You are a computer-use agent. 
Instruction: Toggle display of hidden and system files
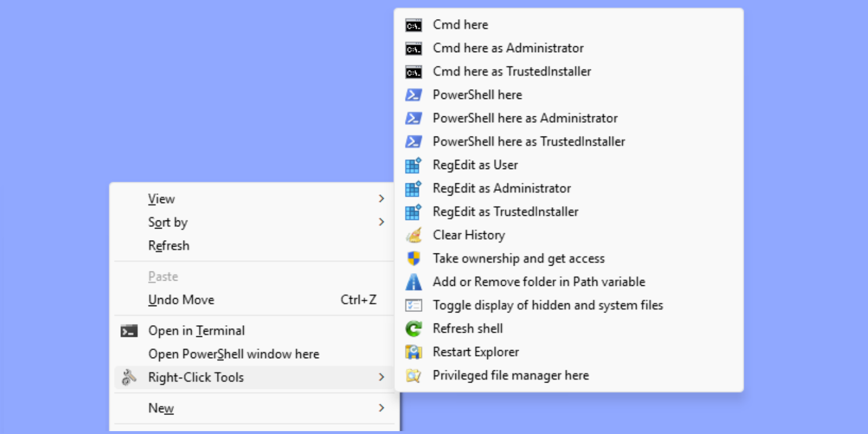pyautogui.click(x=547, y=305)
